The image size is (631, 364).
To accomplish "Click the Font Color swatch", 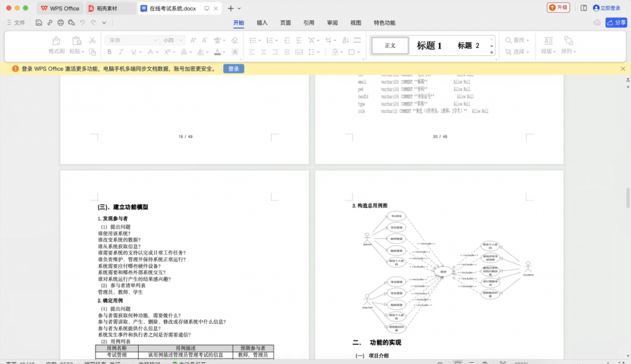I will click(217, 52).
